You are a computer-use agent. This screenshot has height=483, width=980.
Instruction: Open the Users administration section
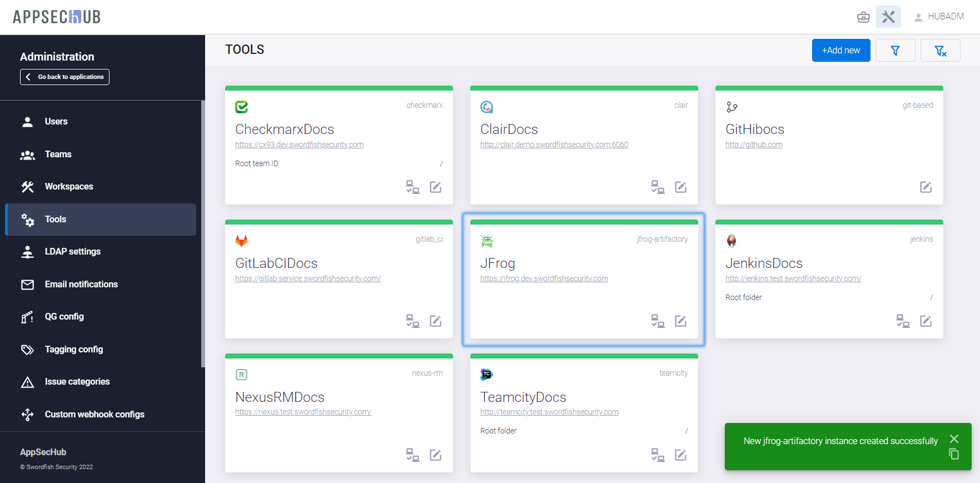point(56,122)
